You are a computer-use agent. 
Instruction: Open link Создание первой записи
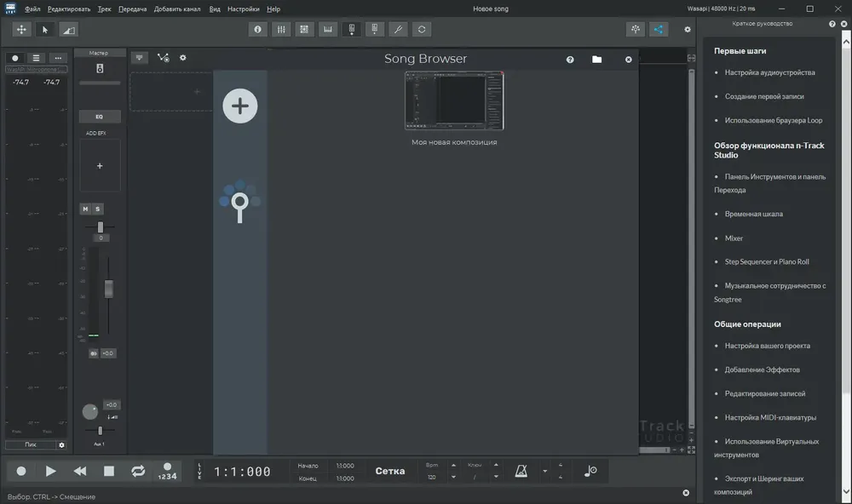tap(764, 96)
